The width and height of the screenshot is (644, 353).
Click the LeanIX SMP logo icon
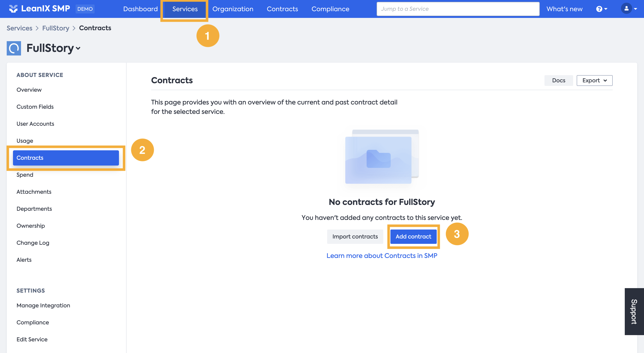point(13,9)
